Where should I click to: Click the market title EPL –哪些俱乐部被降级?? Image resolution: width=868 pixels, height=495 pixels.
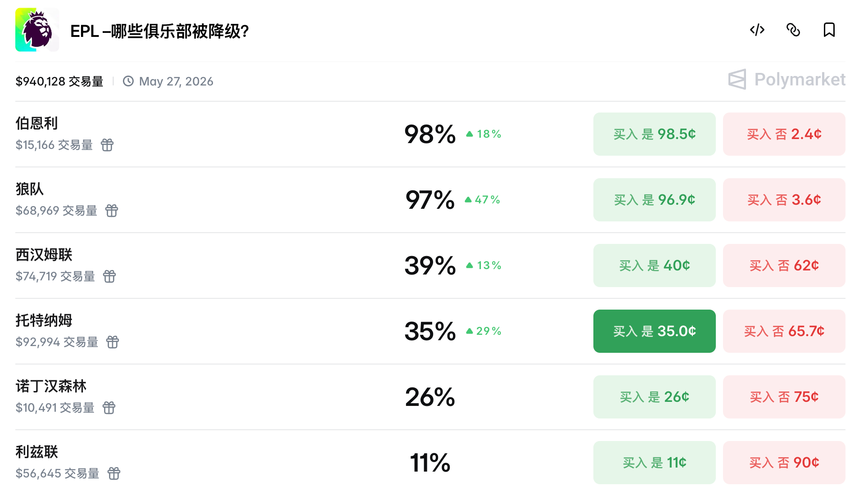tap(158, 31)
